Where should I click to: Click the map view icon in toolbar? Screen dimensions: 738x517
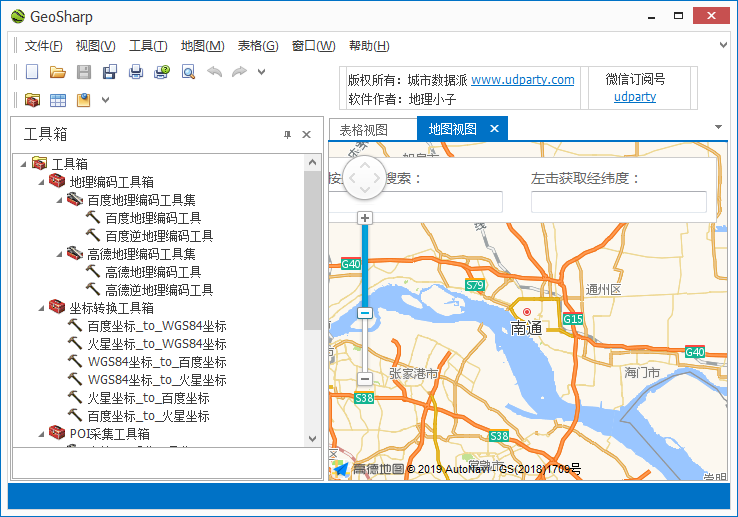[84, 100]
